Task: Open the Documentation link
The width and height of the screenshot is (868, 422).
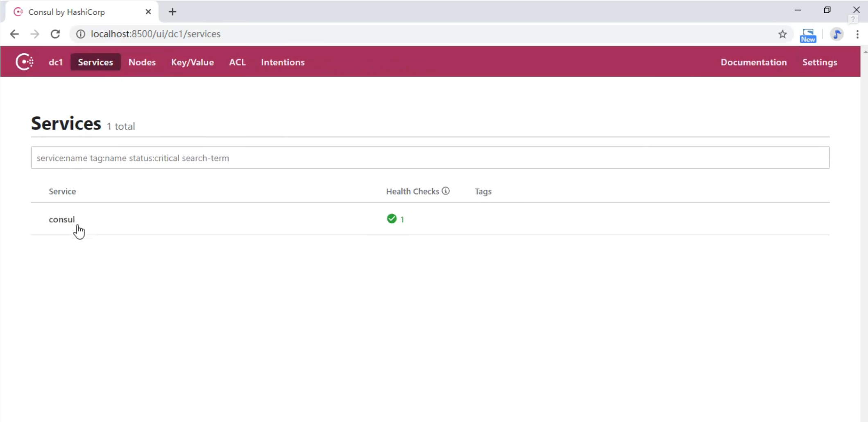Action: [753, 62]
